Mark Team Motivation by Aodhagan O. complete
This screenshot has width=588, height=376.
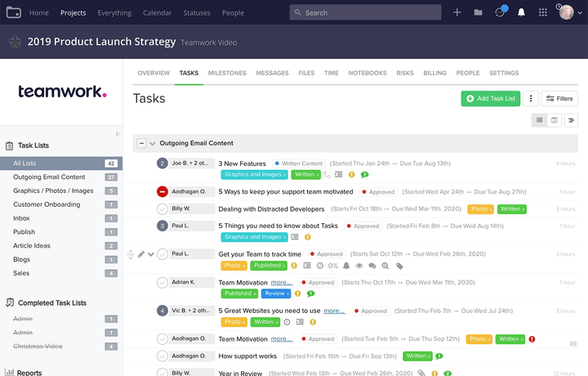tap(163, 339)
